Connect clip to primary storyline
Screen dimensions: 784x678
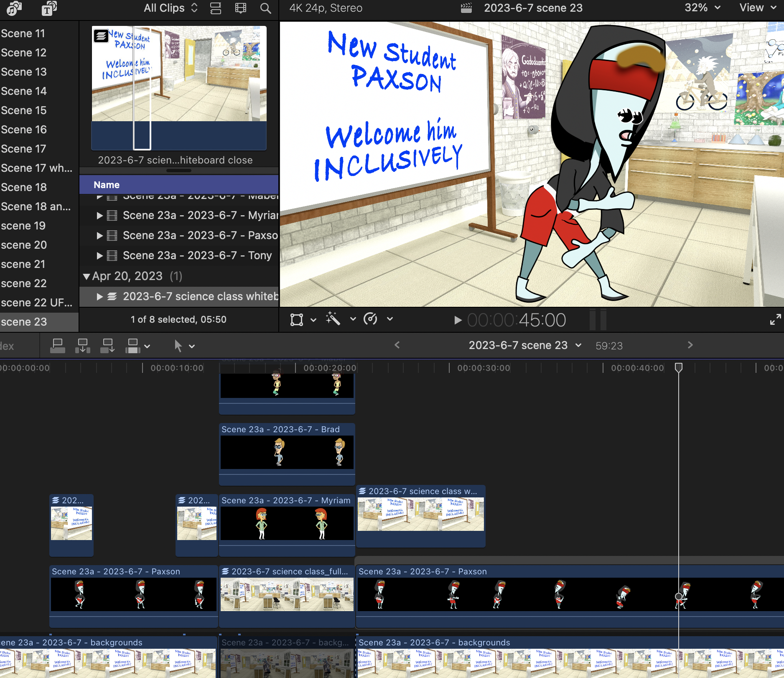(58, 346)
